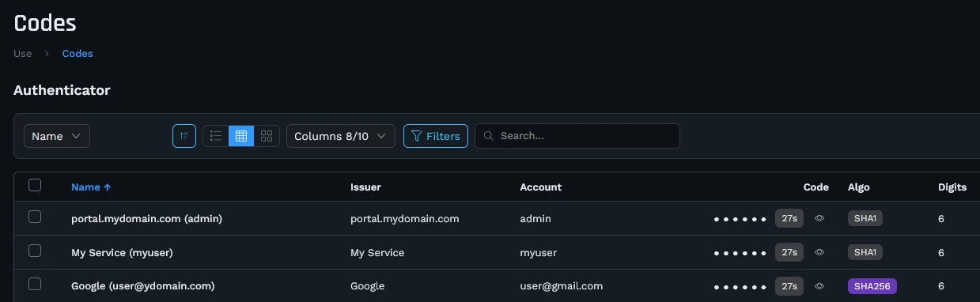This screenshot has height=302, width=980.
Task: Click the Google issuer cell
Action: click(368, 286)
